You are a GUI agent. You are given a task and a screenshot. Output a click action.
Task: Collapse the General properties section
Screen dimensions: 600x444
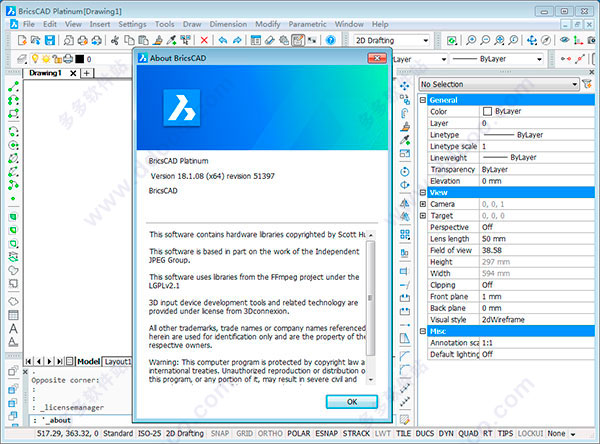pyautogui.click(x=423, y=100)
